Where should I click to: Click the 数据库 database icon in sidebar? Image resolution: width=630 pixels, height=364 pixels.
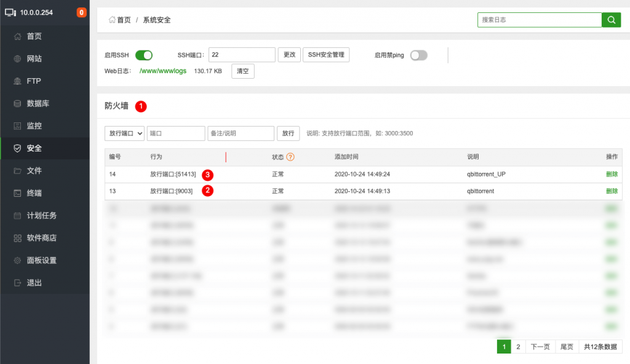coord(17,104)
